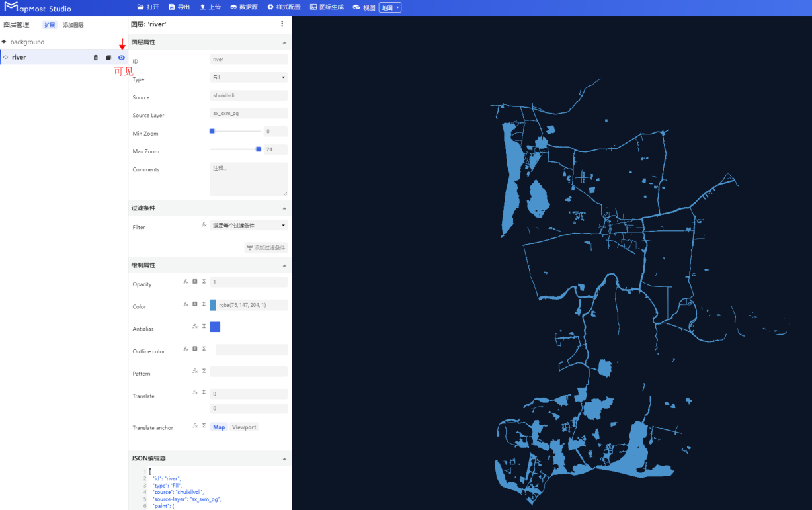Click the MapMost Studio logo
The height and width of the screenshot is (510, 812).
(x=37, y=8)
